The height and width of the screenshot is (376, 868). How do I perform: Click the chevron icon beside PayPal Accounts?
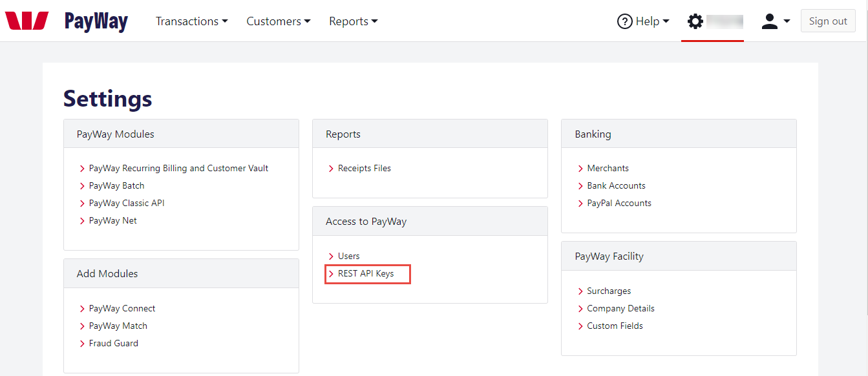580,204
